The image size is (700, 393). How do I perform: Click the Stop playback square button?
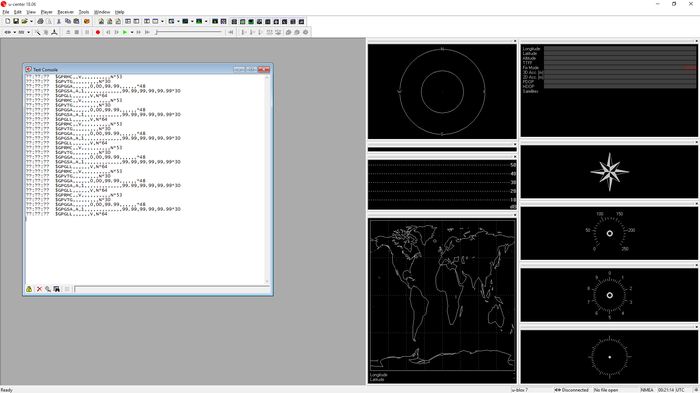click(x=77, y=32)
